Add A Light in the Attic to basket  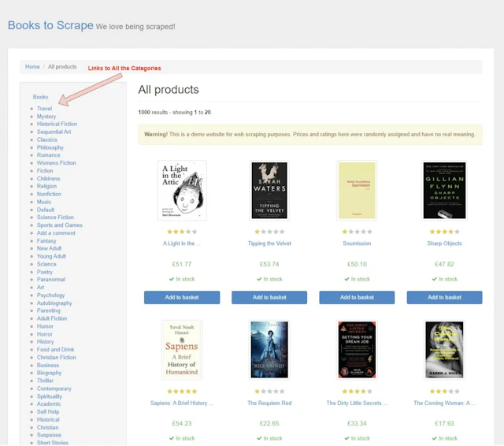coord(182,297)
